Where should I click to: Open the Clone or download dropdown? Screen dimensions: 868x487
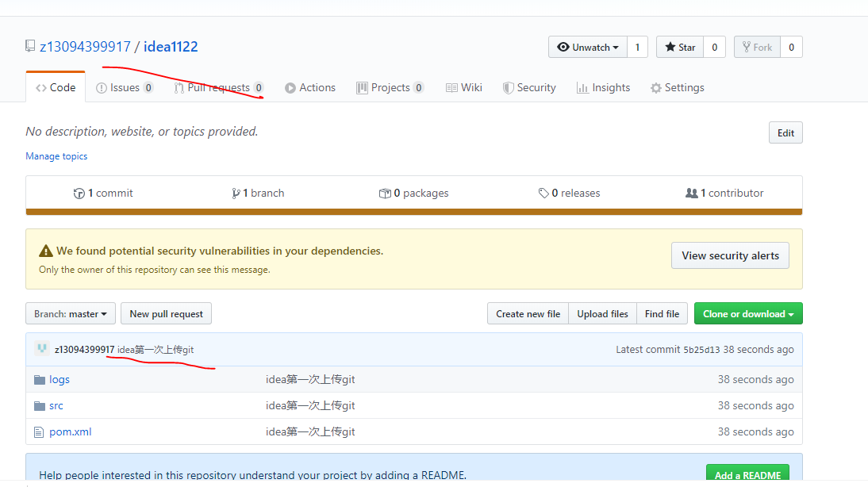tap(748, 314)
